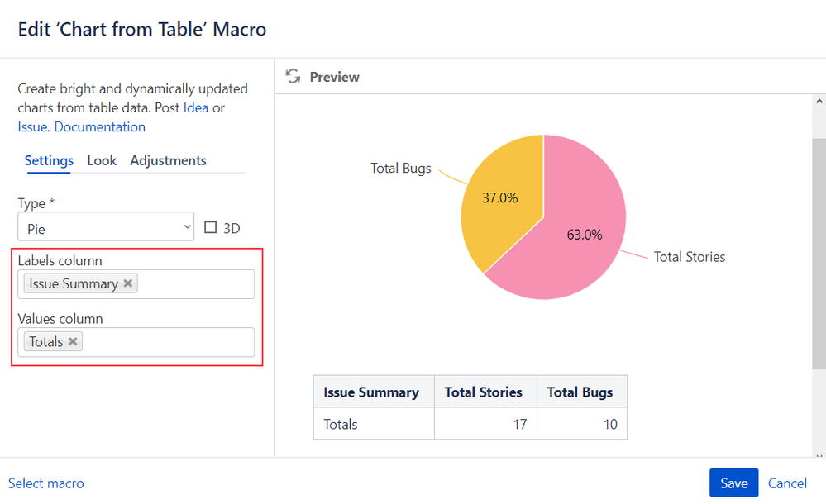
Task: Follow the Documentation link
Action: point(99,127)
